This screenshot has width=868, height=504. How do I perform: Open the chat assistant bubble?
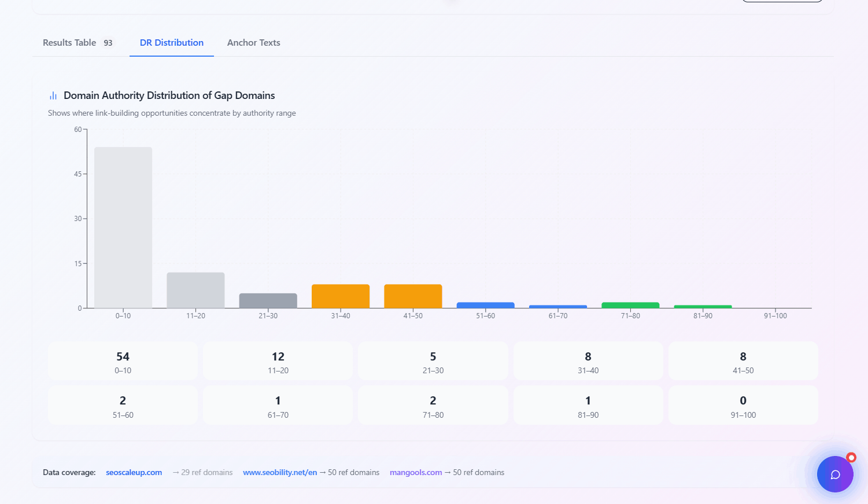pos(835,474)
